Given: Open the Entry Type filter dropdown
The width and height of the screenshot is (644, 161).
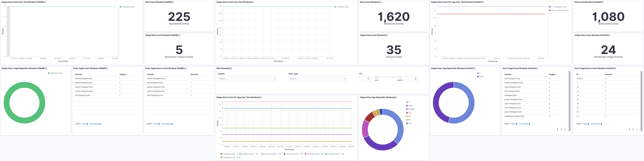Looking at the screenshot, I should pos(318,79).
